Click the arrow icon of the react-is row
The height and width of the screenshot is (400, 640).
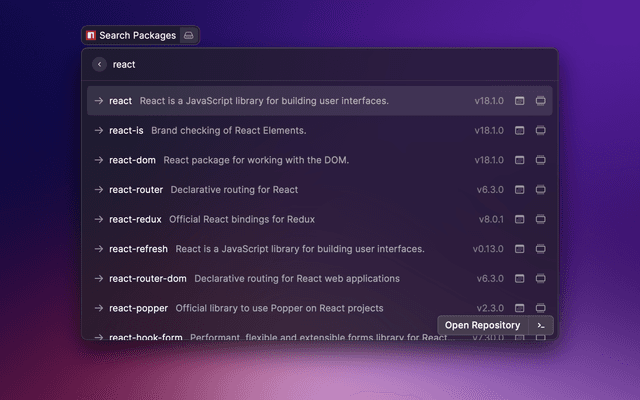coord(99,130)
